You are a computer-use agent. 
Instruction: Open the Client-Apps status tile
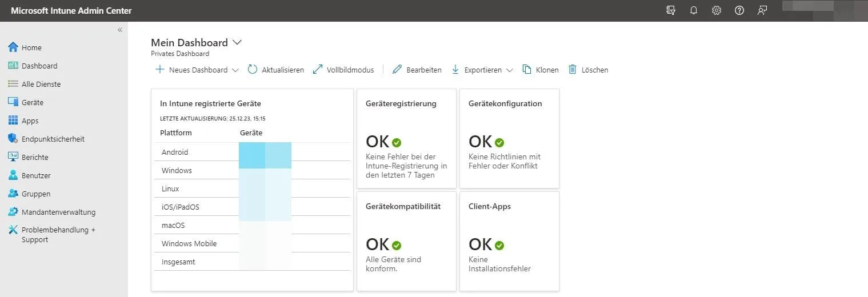[x=509, y=241]
